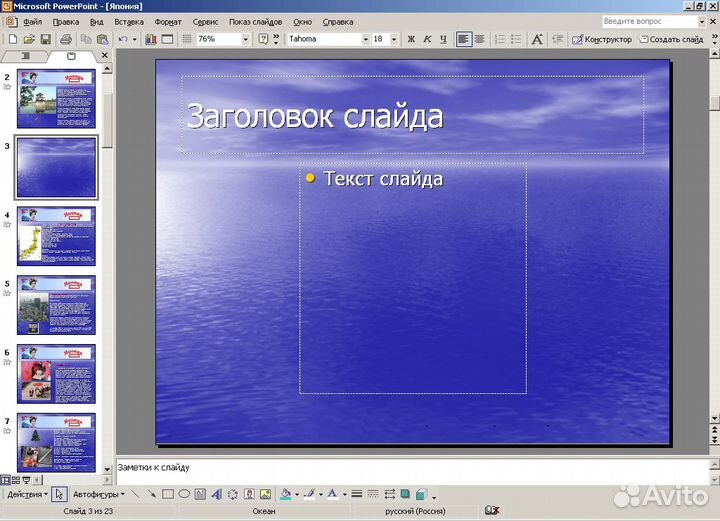Screen dimensions: 720x521
Task: Undo the last action
Action: point(123,39)
